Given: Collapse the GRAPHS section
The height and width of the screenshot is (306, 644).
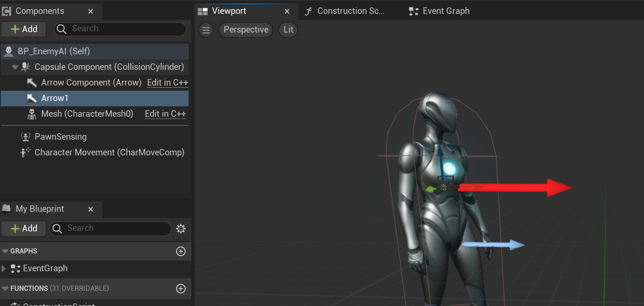Looking at the screenshot, I should [x=5, y=251].
